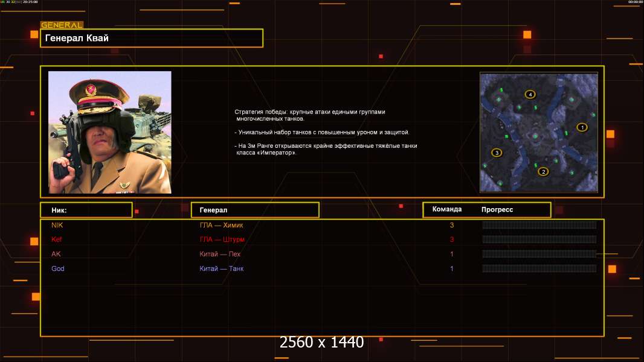Image resolution: width=644 pixels, height=362 pixels.
Task: Select player name God
Action: click(57, 268)
